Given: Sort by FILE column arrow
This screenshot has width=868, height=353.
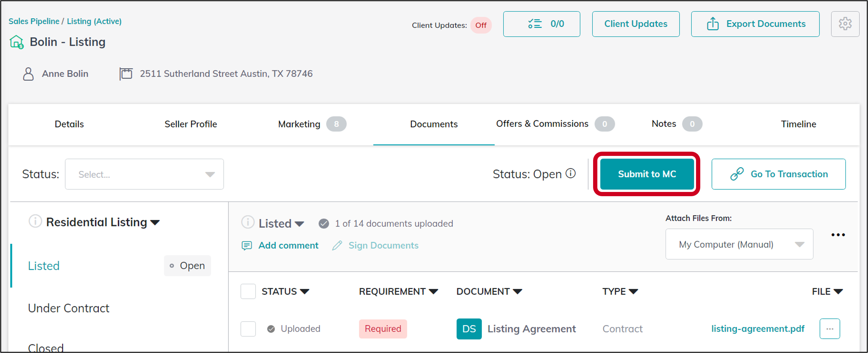Looking at the screenshot, I should pos(838,291).
